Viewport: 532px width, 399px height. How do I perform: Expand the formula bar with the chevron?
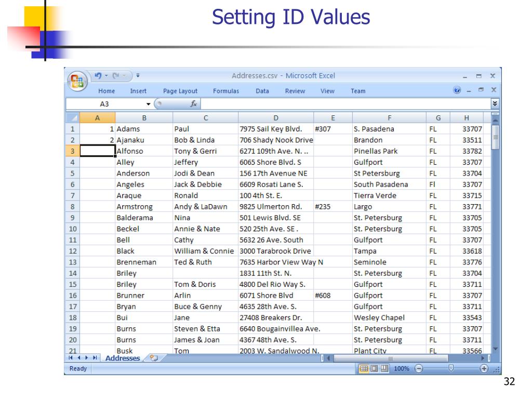coord(495,104)
